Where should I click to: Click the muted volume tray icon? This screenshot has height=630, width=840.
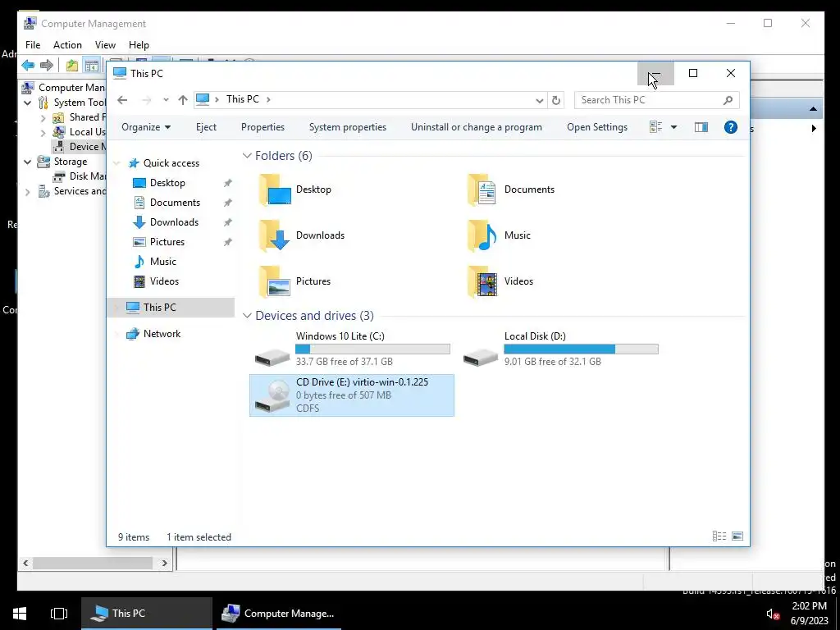(x=772, y=614)
